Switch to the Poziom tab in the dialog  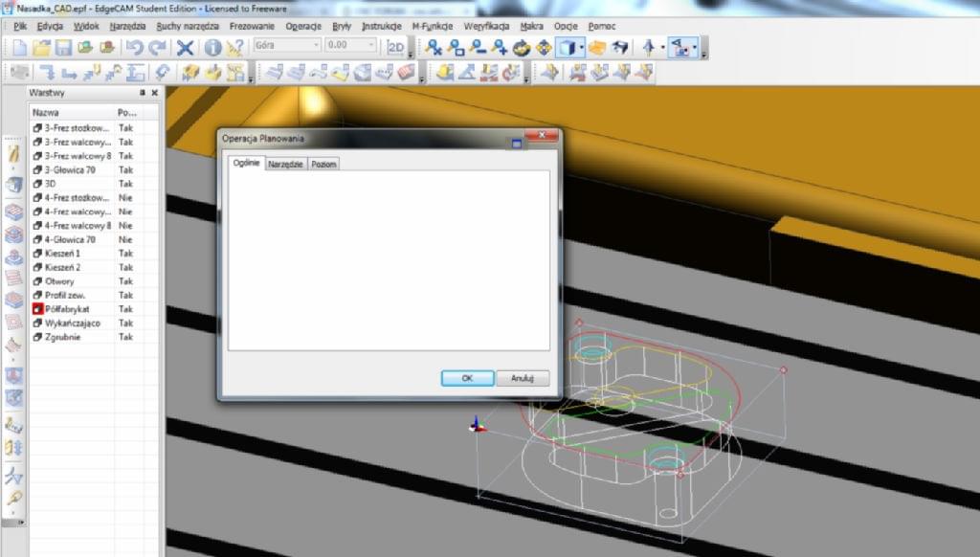click(x=323, y=164)
